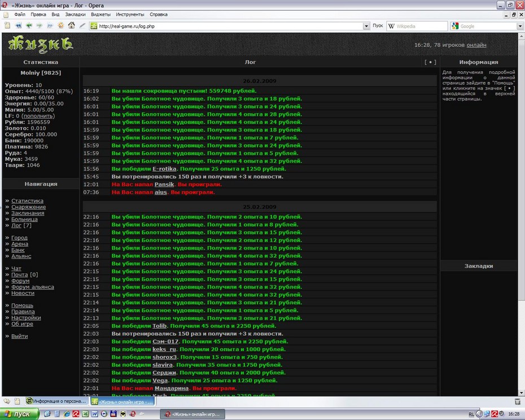Viewport: 525px width, 420px height.
Task: Click the rewind double-arrow icon
Action: 19,25
